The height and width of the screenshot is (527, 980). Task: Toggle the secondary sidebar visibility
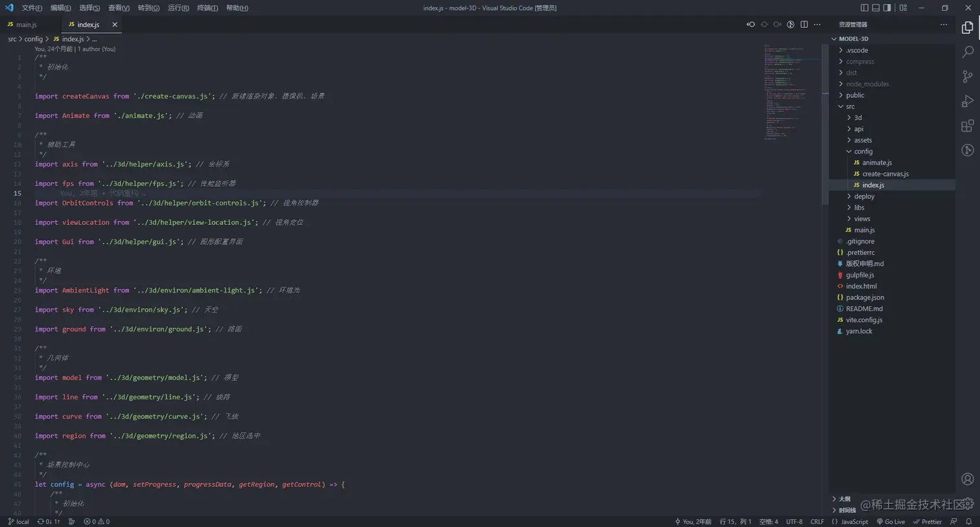(887, 8)
